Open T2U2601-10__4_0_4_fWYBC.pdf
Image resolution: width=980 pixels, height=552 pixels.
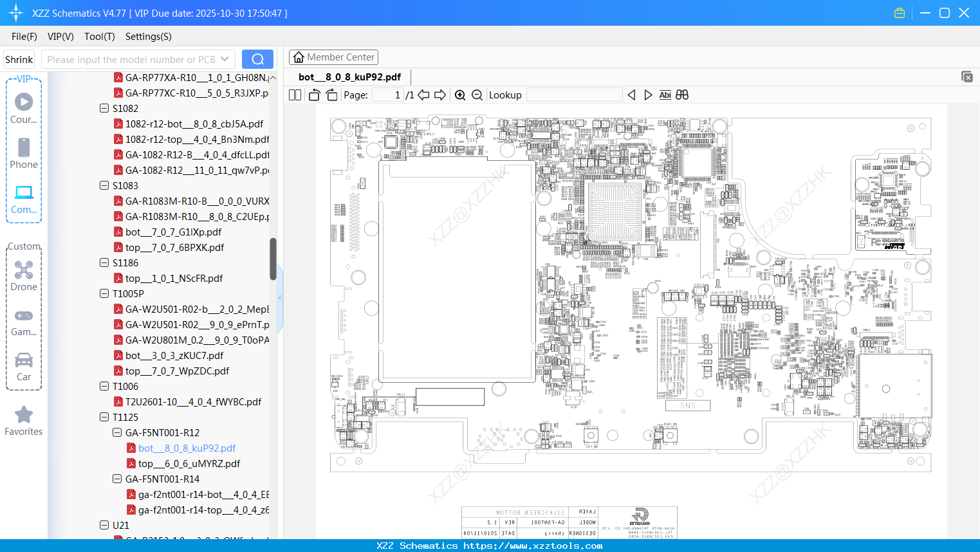point(193,401)
